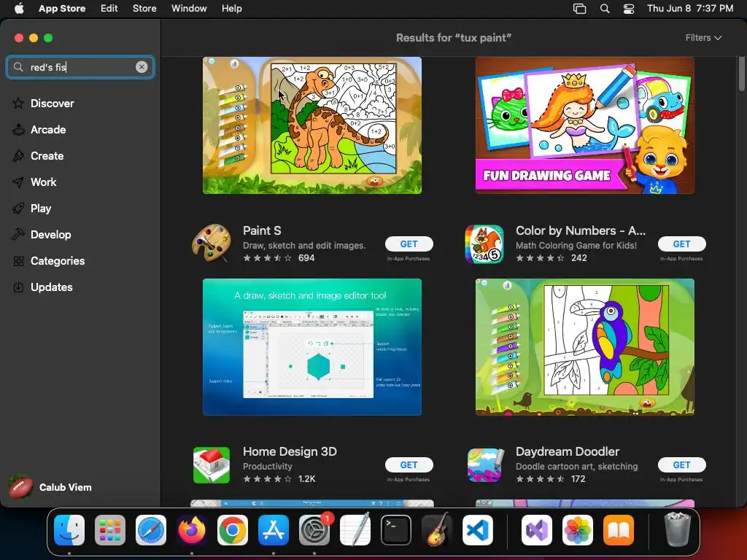Open the Home Design 3D title

click(290, 451)
